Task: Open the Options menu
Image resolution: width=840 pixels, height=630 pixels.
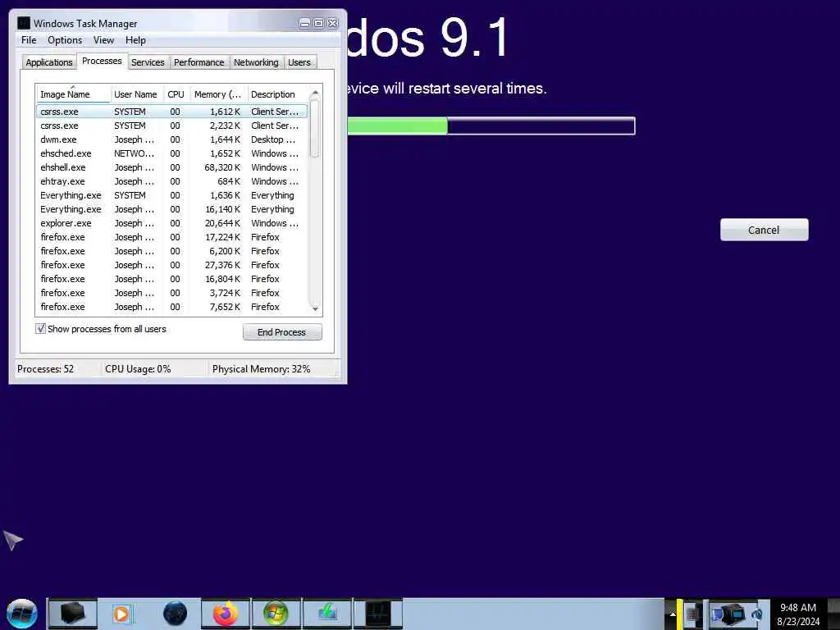Action: click(65, 40)
